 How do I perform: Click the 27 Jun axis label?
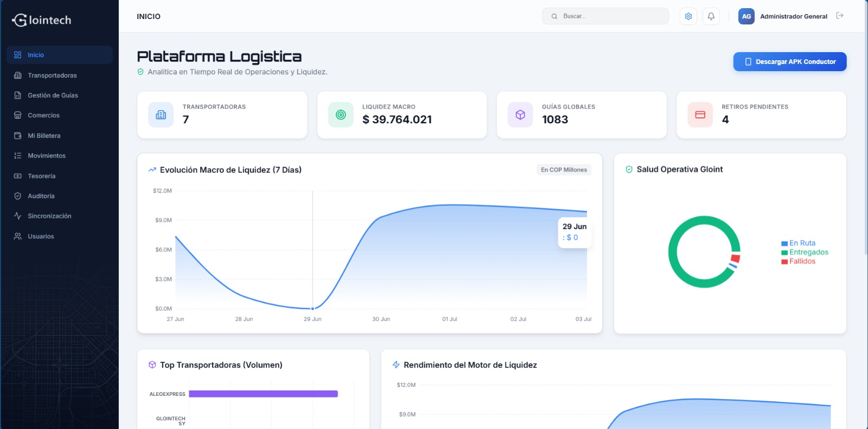[x=175, y=319]
